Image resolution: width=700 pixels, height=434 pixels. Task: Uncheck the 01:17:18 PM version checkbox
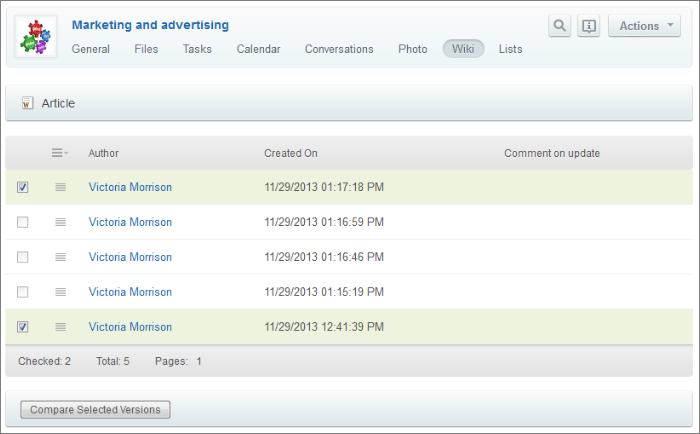point(23,187)
